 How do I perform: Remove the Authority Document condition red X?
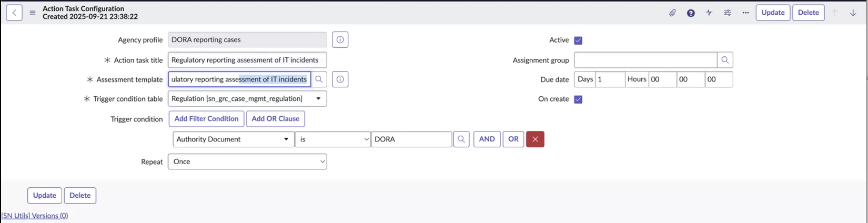[535, 139]
